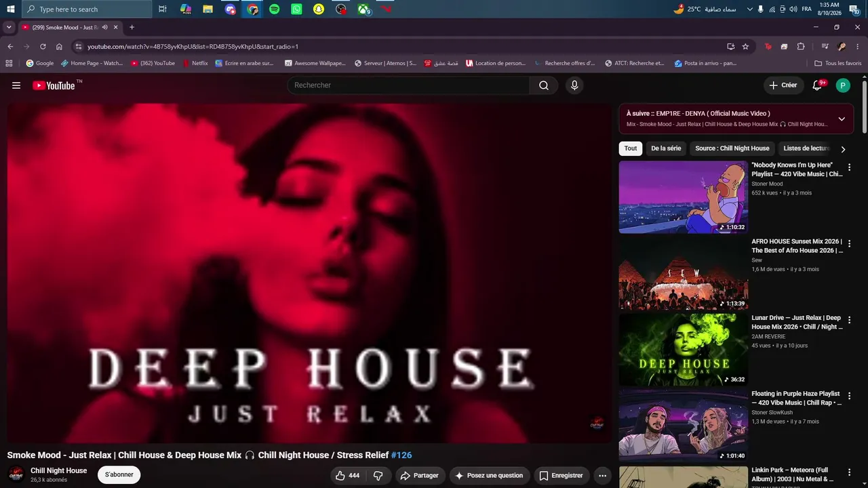
Task: Open the YouTube guide hamburger menu
Action: pos(16,85)
